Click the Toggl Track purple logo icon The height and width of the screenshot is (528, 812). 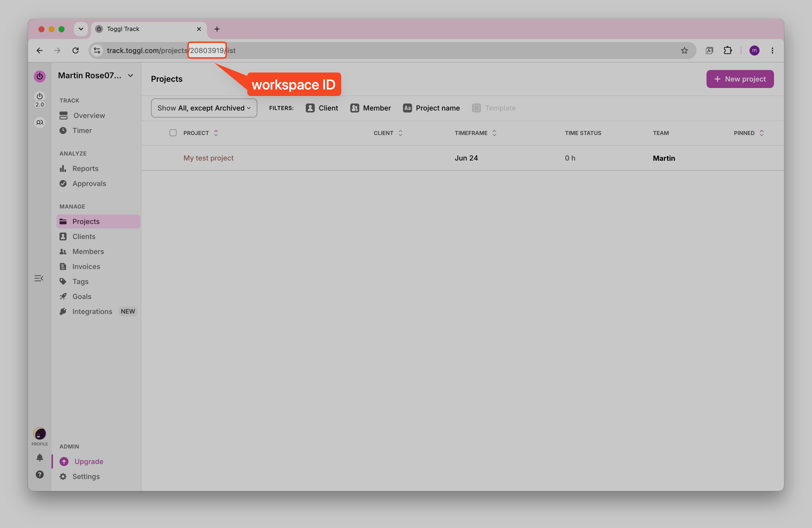point(39,76)
